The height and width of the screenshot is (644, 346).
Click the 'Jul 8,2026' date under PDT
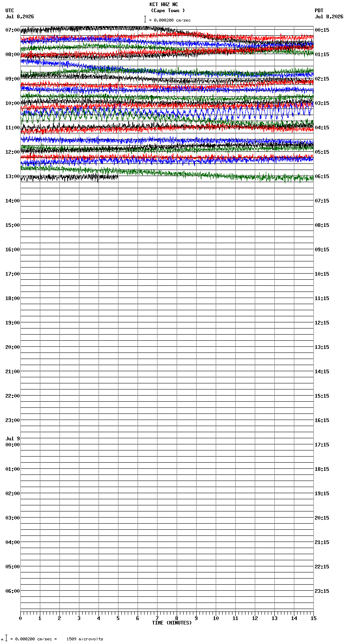(329, 17)
